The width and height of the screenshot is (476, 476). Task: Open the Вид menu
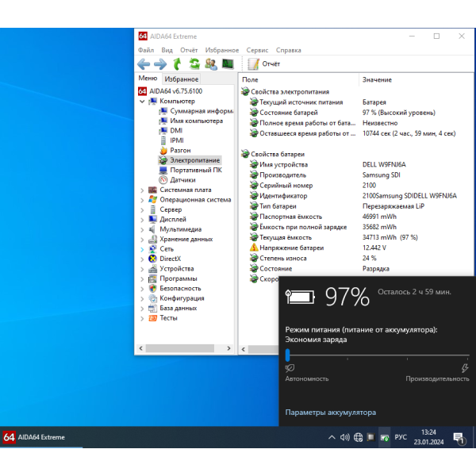tap(167, 50)
